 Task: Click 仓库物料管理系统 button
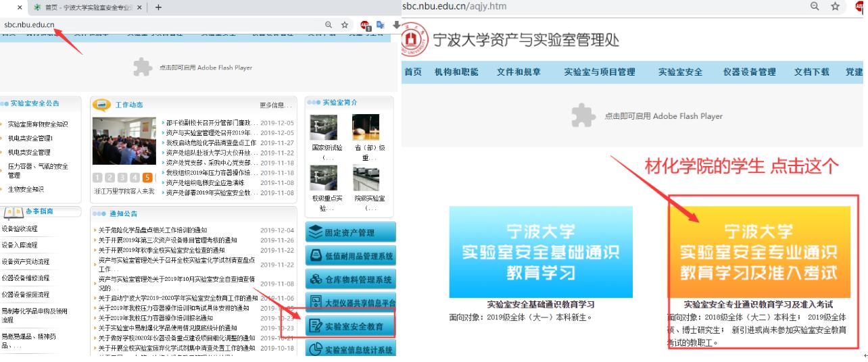pyautogui.click(x=350, y=280)
